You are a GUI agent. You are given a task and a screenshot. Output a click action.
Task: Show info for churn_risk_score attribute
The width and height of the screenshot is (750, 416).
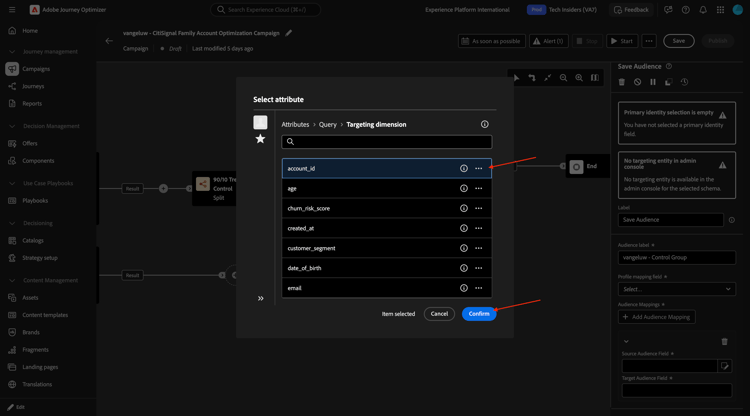[463, 208]
